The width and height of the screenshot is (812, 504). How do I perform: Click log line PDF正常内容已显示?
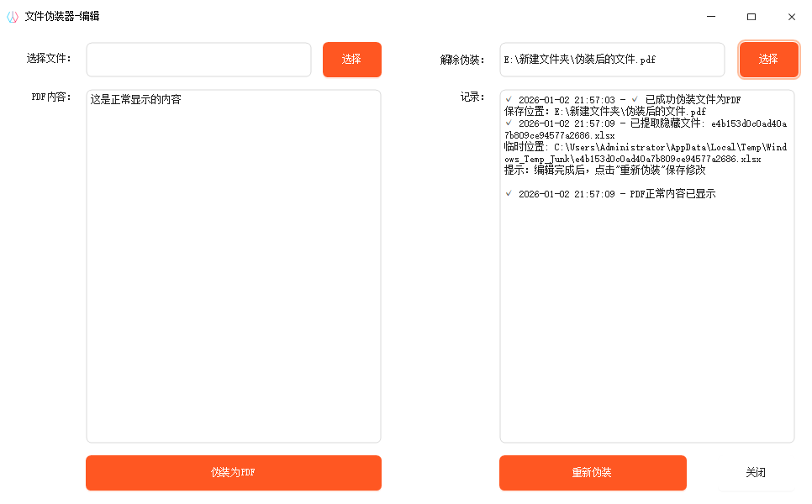[611, 193]
